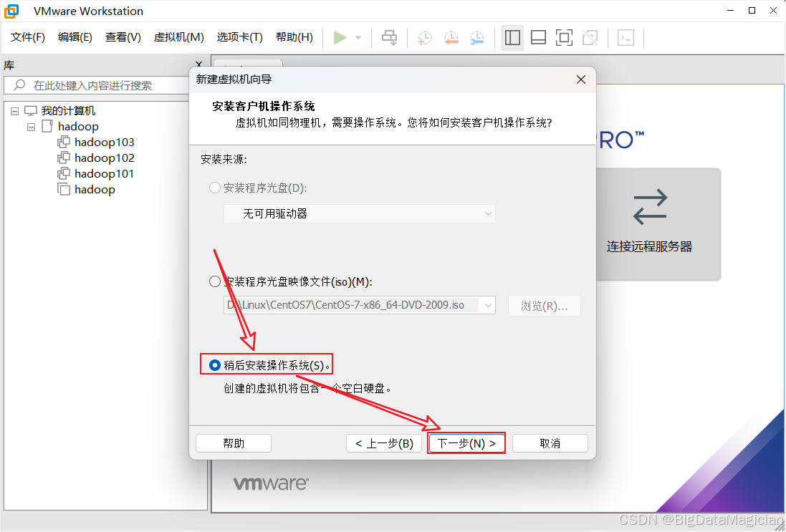Select the last hadoop VM under hadoop103 siblings
786x532 pixels.
tap(95, 189)
